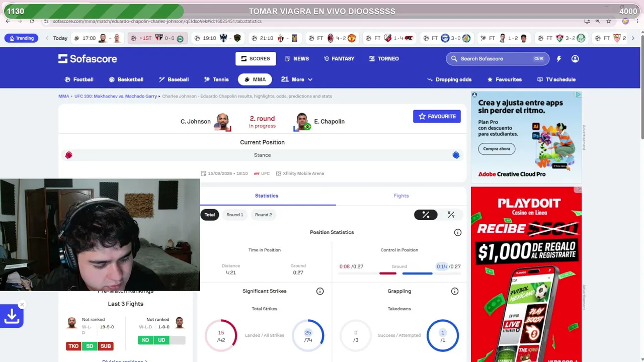Click the Sofascore logo
The width and height of the screenshot is (644, 362).
88,59
